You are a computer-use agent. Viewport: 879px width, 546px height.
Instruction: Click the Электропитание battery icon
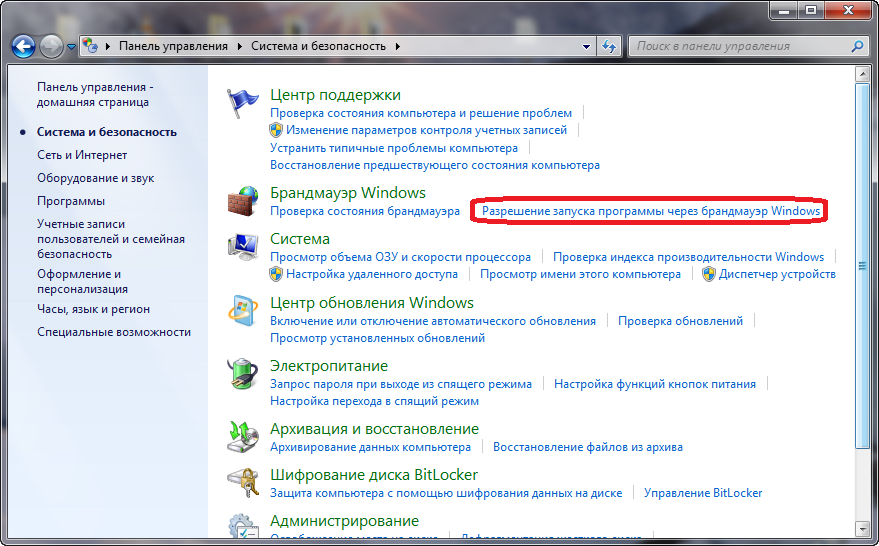243,373
